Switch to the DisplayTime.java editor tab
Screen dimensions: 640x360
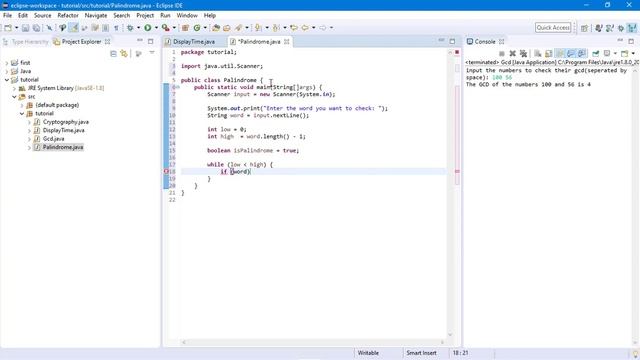point(194,42)
